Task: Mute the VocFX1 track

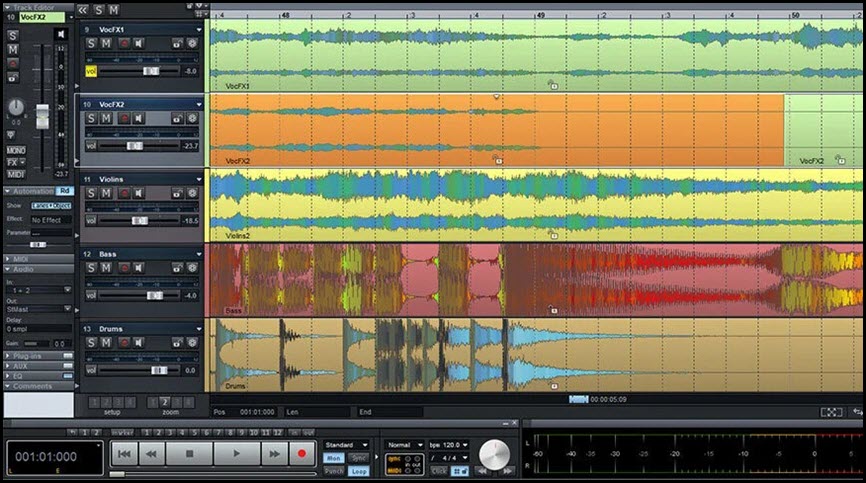Action: coord(106,44)
